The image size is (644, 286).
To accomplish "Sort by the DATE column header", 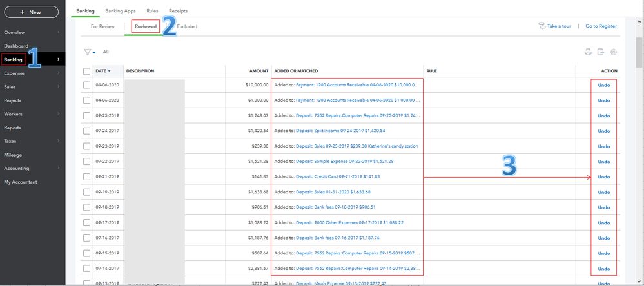I will pos(103,71).
